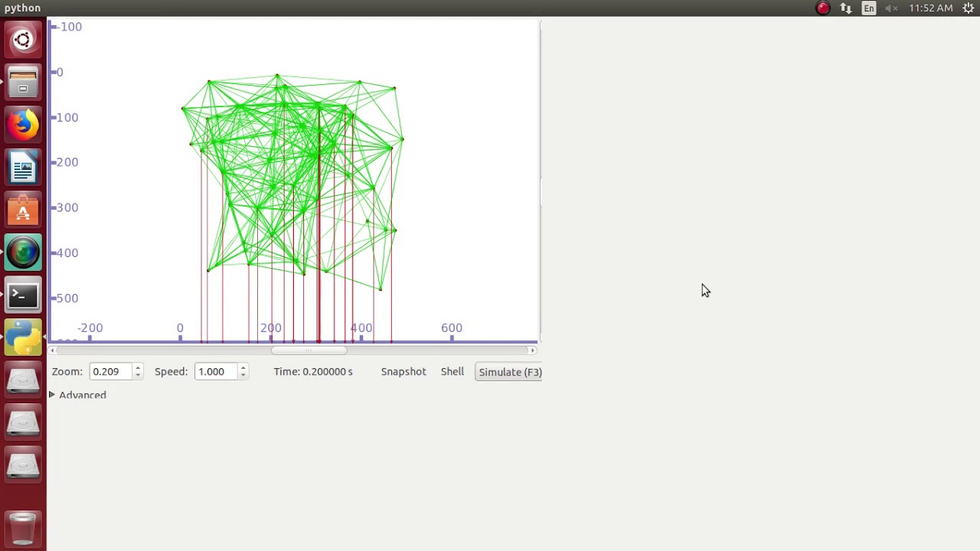This screenshot has width=980, height=551.
Task: Open the green sphere app in the dock
Action: point(23,253)
